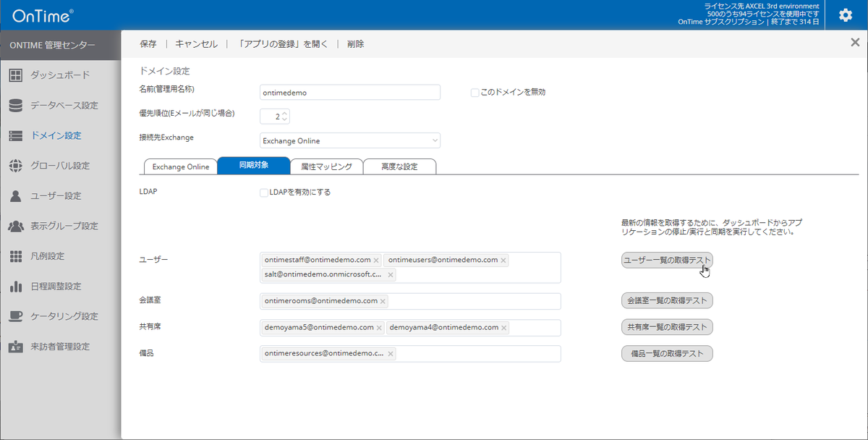This screenshot has width=868, height=440.
Task: Remove ontimestaff@ontimedemo.com tag
Action: (x=376, y=260)
